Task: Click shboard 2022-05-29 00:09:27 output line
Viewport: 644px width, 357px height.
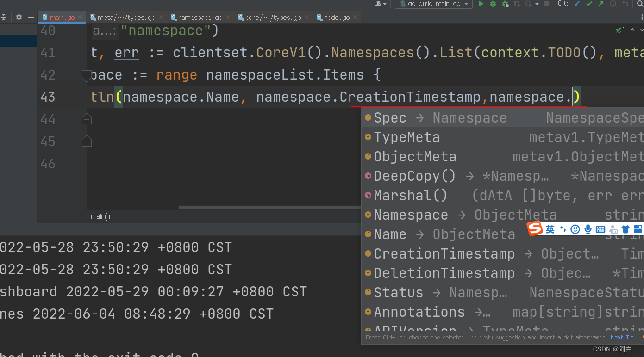Action: 153,292
